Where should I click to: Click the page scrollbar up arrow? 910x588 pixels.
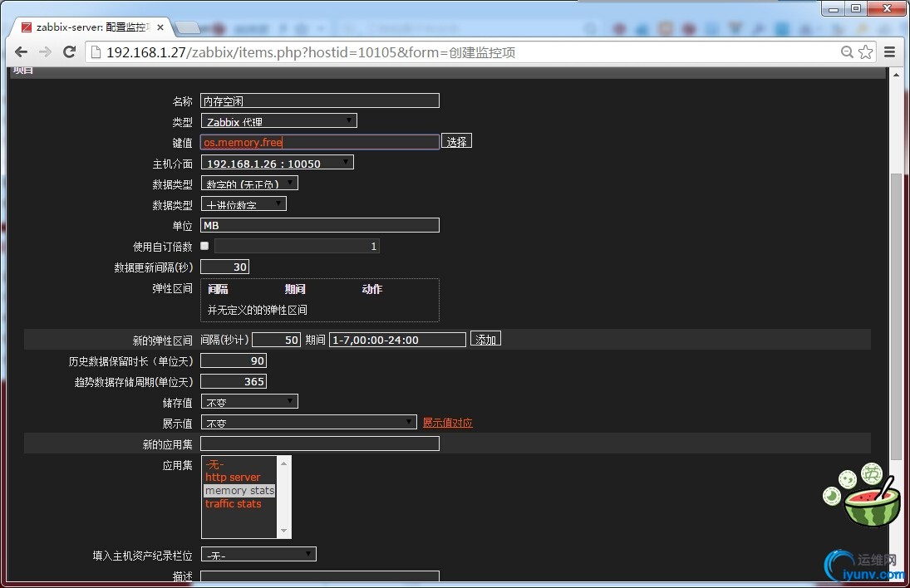click(896, 75)
